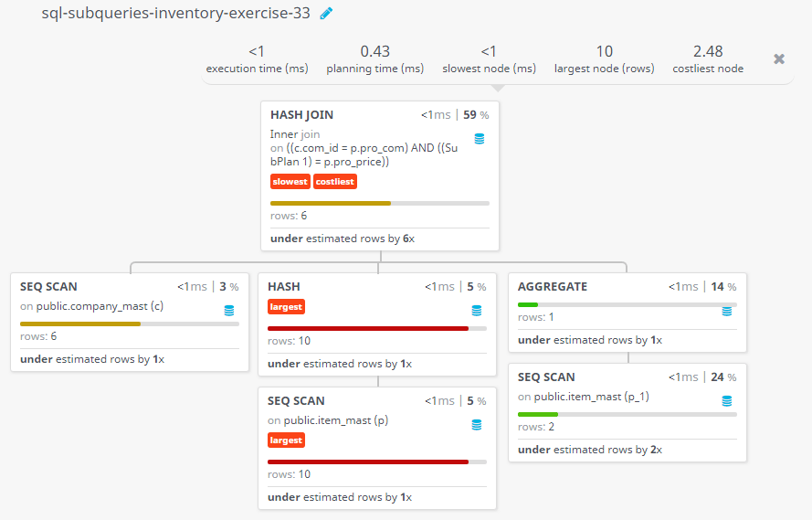Click the 'largest' tag on Hash node

click(286, 307)
